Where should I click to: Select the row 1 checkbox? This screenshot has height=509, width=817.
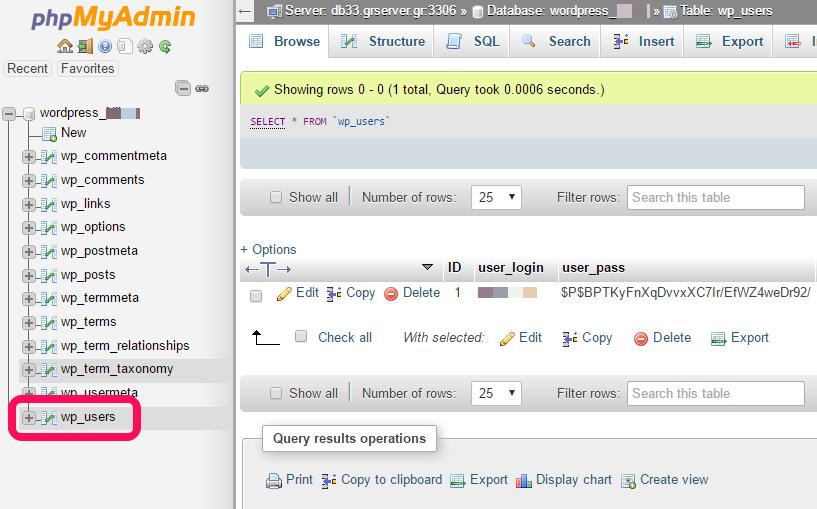[256, 296]
